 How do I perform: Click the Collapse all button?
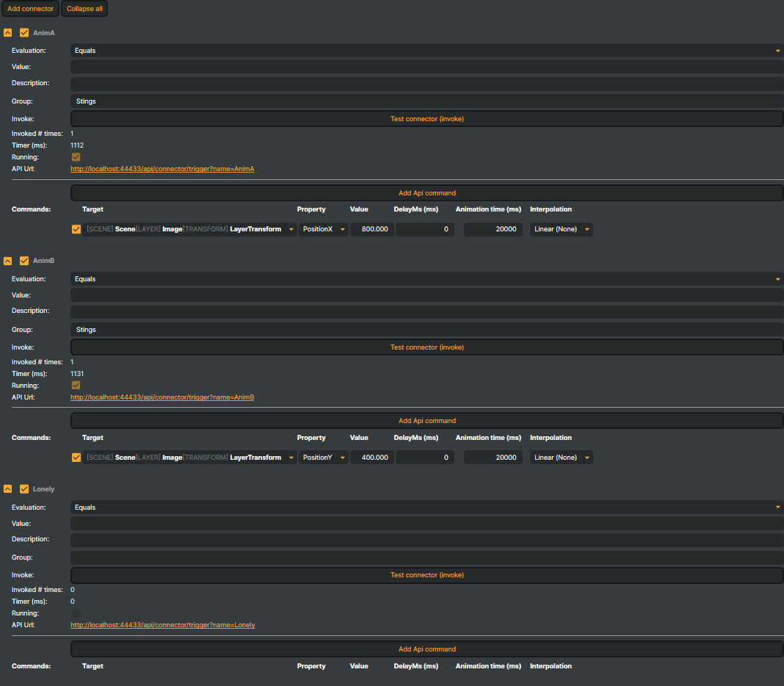tap(84, 9)
